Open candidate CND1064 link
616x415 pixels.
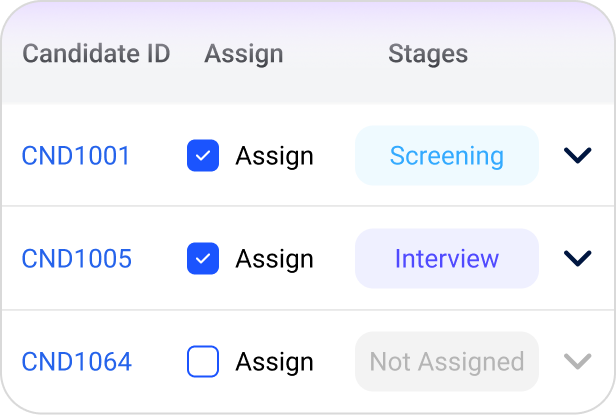(76, 362)
